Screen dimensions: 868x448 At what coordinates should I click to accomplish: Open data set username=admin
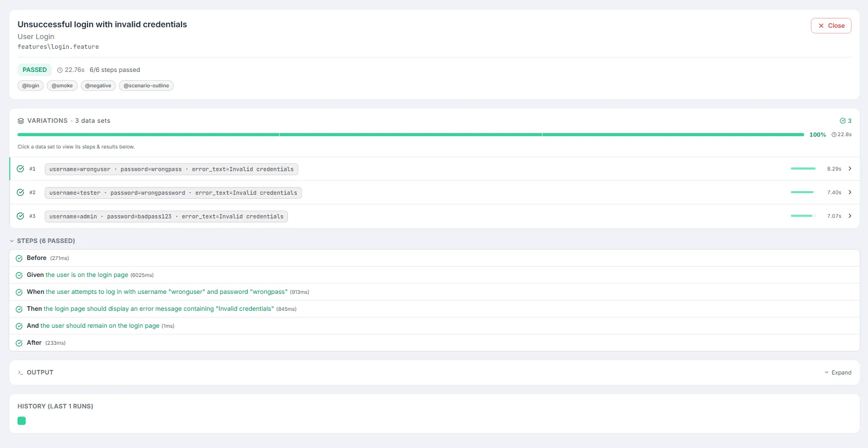pyautogui.click(x=166, y=216)
